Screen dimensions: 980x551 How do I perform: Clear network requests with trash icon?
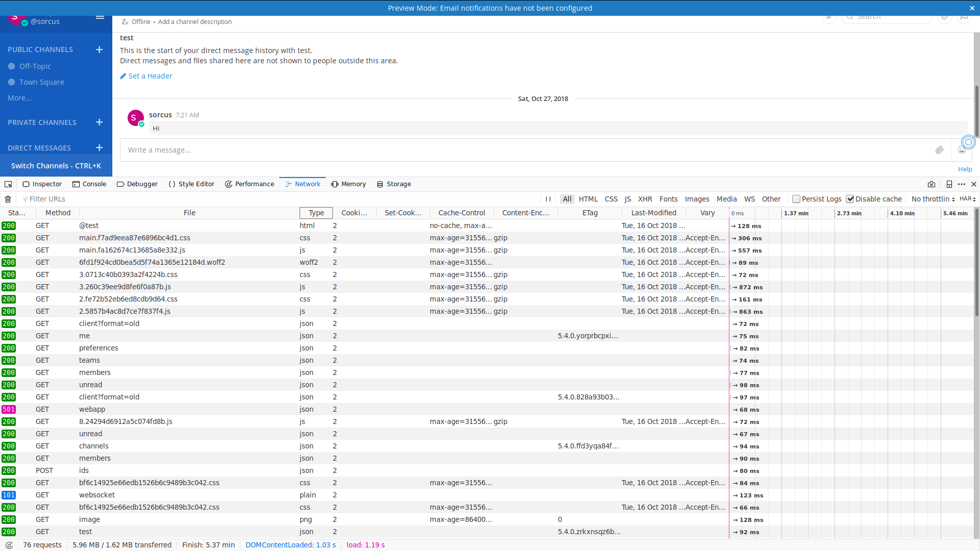pyautogui.click(x=8, y=199)
